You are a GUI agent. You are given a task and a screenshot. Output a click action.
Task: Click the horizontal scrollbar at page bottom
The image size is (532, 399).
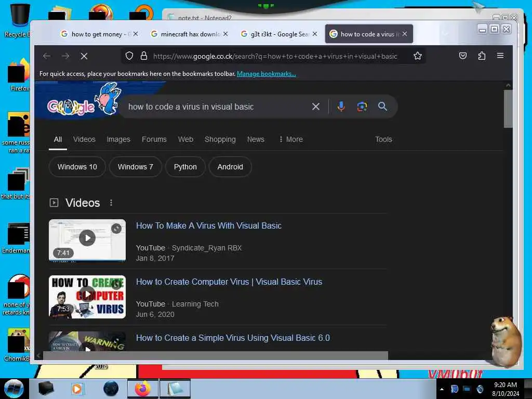[x=215, y=355]
